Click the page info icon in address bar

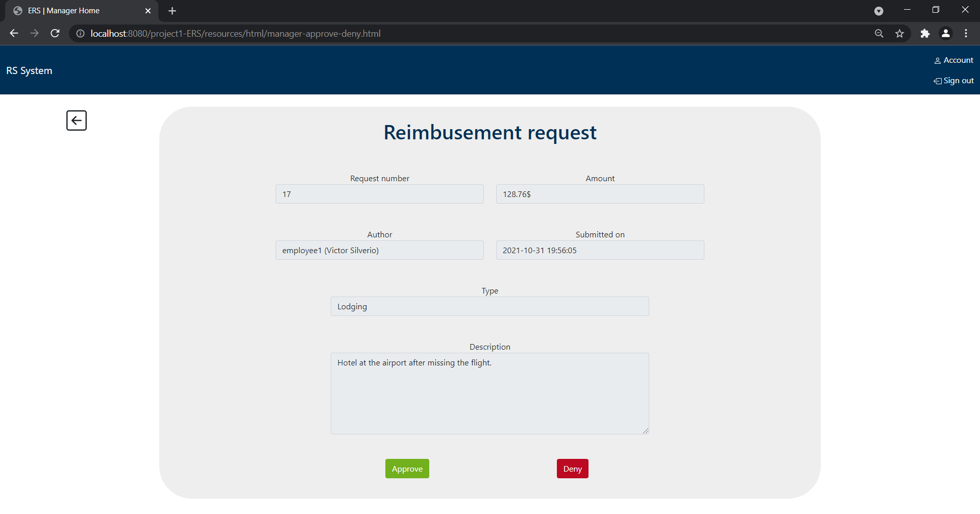(x=80, y=34)
